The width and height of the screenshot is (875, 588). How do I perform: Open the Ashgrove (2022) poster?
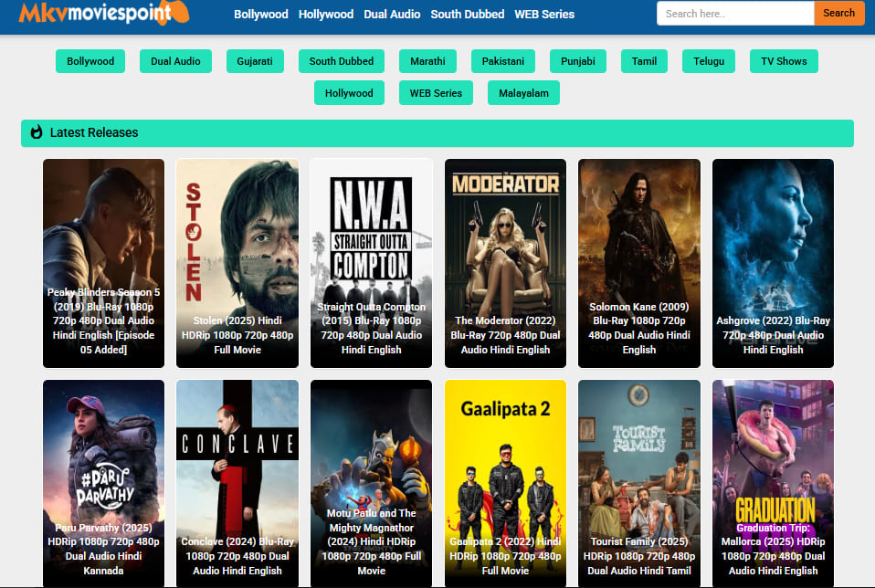773,263
